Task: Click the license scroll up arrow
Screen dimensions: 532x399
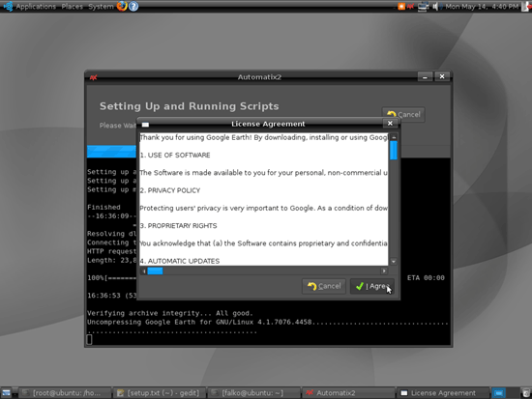Action: click(x=394, y=137)
